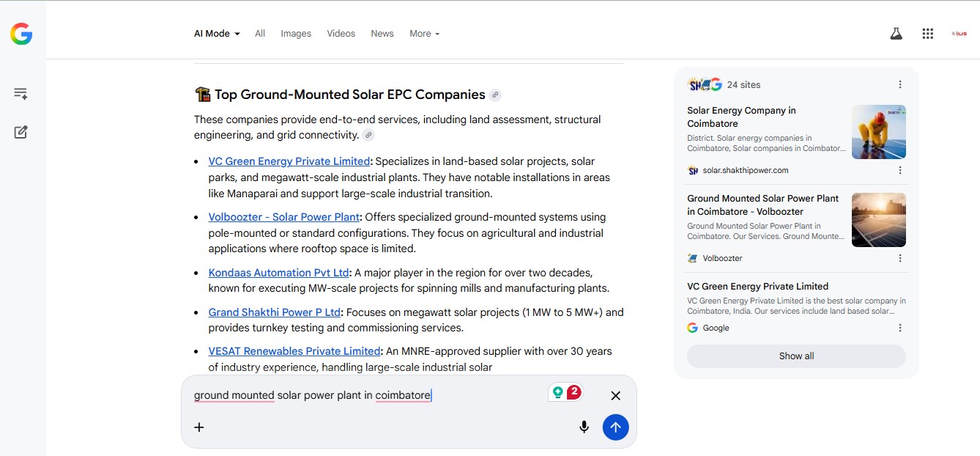Open Search Labs flask icon
The height and width of the screenshot is (456, 980).
point(896,34)
